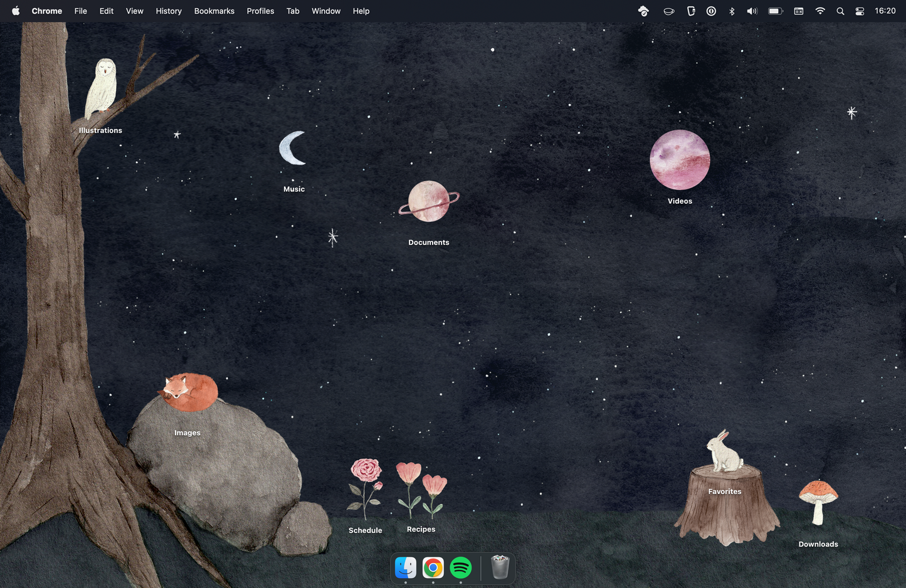The width and height of the screenshot is (906, 588).
Task: Open the Downloads mushroom folder icon
Action: pyautogui.click(x=818, y=501)
